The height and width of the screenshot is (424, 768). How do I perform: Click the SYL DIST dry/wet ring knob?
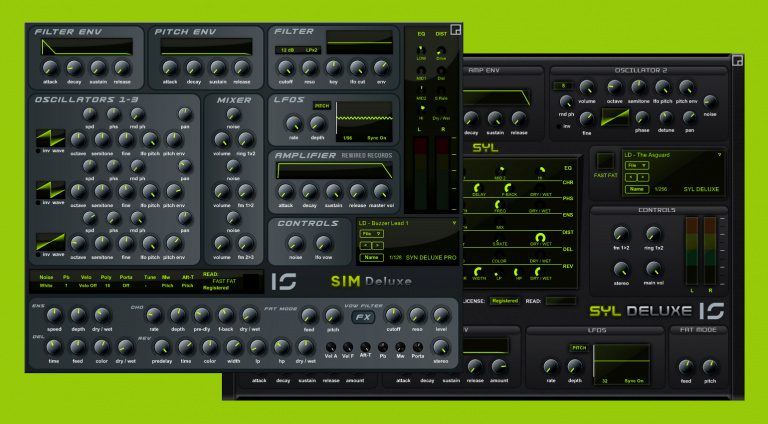pos(540,237)
